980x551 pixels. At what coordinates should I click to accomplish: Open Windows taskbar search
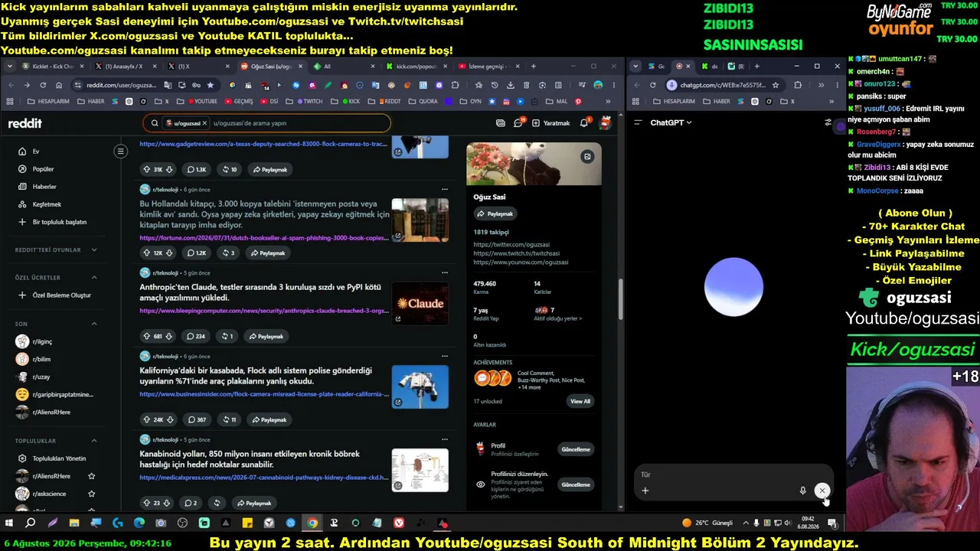pos(31,523)
